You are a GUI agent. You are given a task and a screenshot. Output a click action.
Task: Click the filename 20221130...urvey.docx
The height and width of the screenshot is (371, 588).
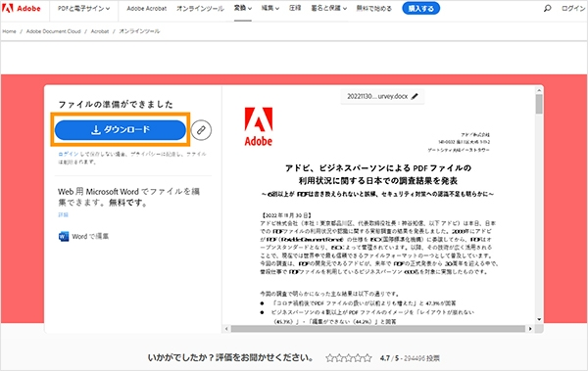[377, 96]
